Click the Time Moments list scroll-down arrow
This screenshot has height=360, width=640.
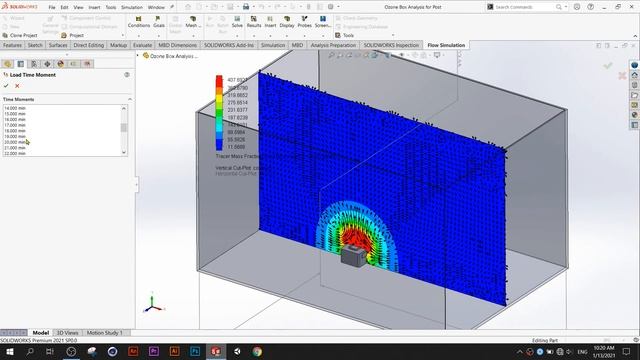(x=124, y=152)
